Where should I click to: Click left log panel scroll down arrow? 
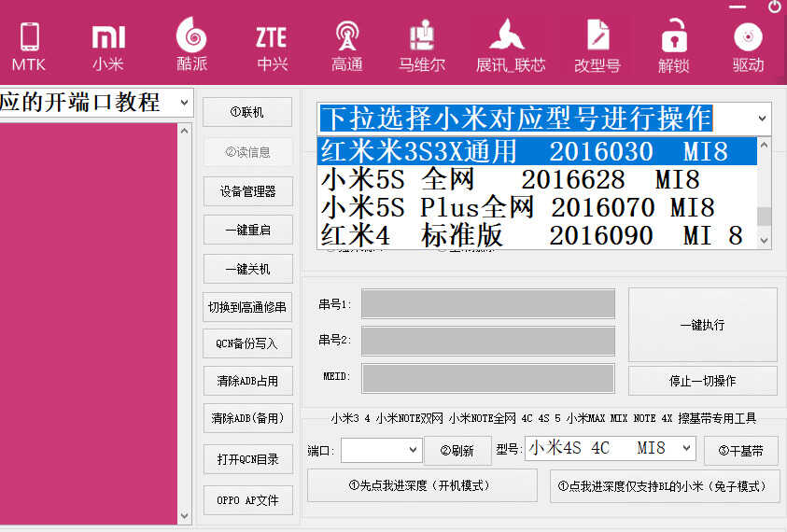184,515
